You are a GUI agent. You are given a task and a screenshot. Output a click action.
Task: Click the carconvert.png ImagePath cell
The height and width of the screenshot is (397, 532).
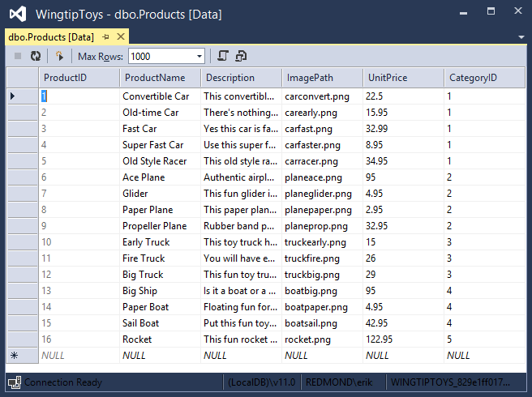tap(322, 96)
